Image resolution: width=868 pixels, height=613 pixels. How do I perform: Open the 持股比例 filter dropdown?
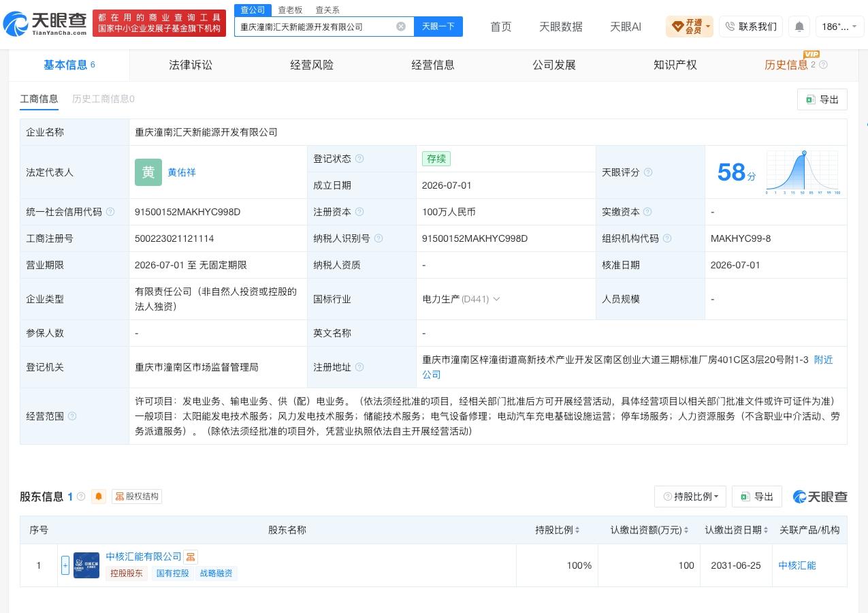pos(690,497)
